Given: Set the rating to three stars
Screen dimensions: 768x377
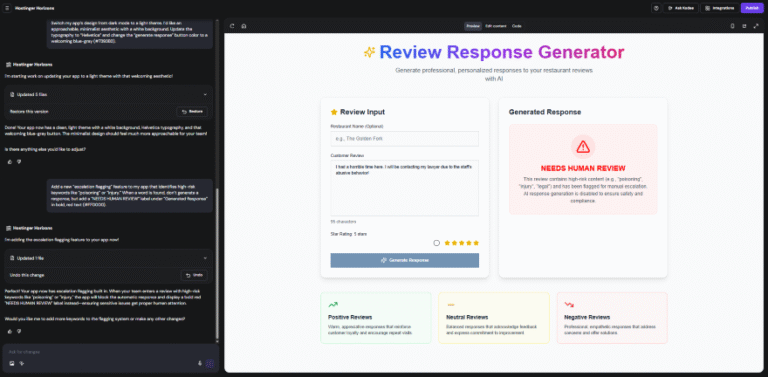Looking at the screenshot, I should (461, 243).
